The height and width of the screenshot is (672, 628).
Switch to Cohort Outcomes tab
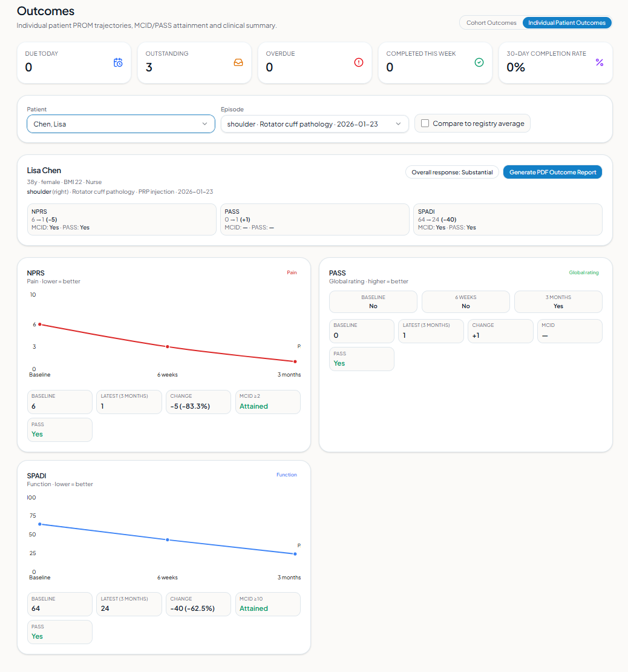(491, 23)
